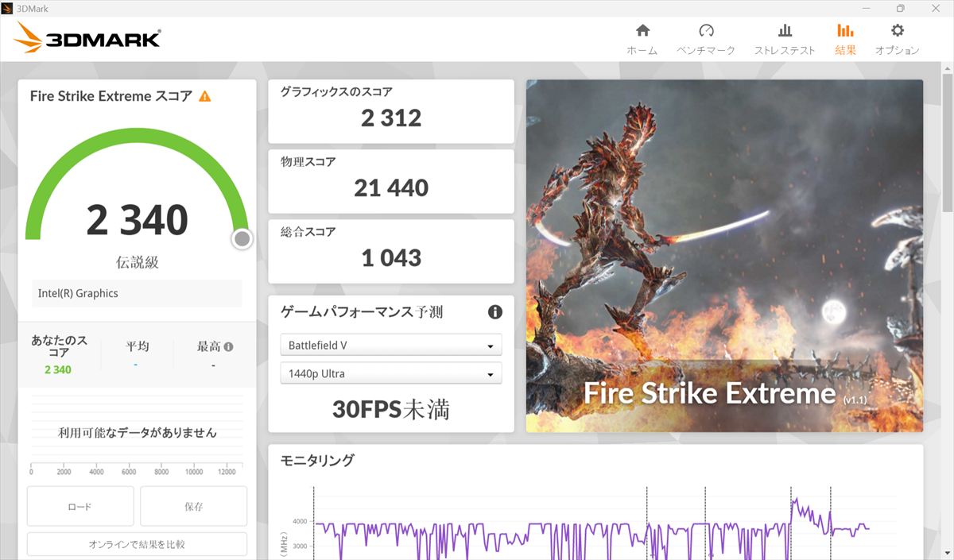Image resolution: width=954 pixels, height=560 pixels.
Task: Open the ホーム (Home) tab
Action: (642, 40)
